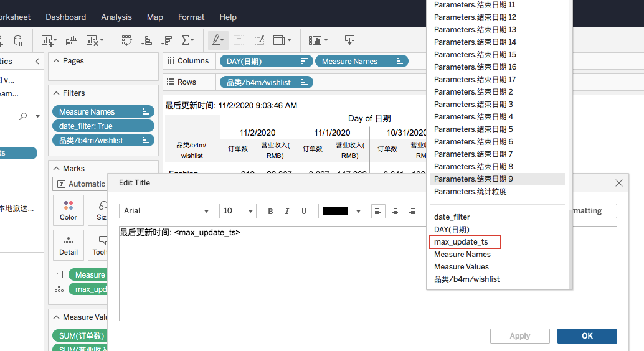644x351 pixels.
Task: Click the presentation mode icon
Action: point(349,40)
